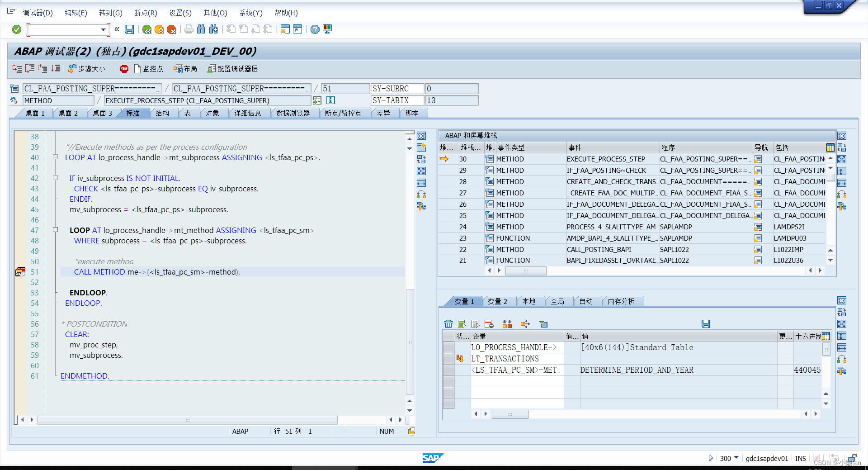Open the 断点(R) menu
This screenshot has height=470, width=868.
145,13
